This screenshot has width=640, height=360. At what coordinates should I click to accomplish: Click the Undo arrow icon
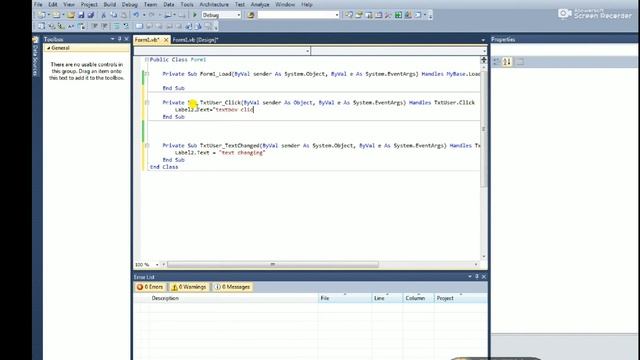[136, 15]
